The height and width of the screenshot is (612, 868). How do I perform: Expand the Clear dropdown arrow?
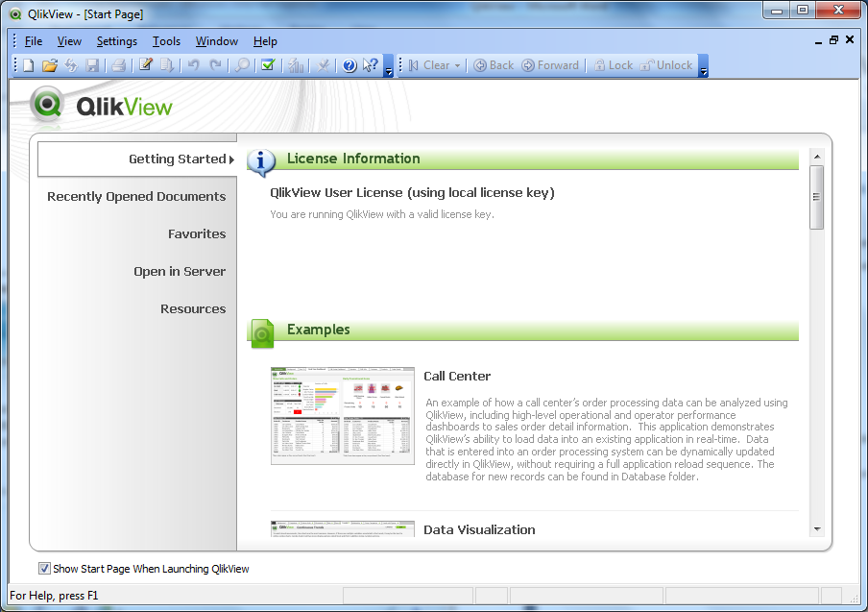(457, 65)
